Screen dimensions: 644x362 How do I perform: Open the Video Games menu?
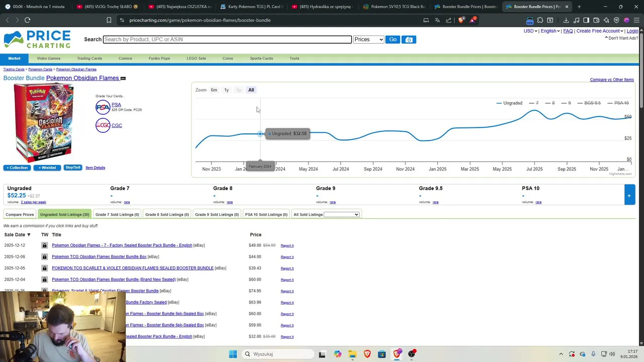pos(48,58)
